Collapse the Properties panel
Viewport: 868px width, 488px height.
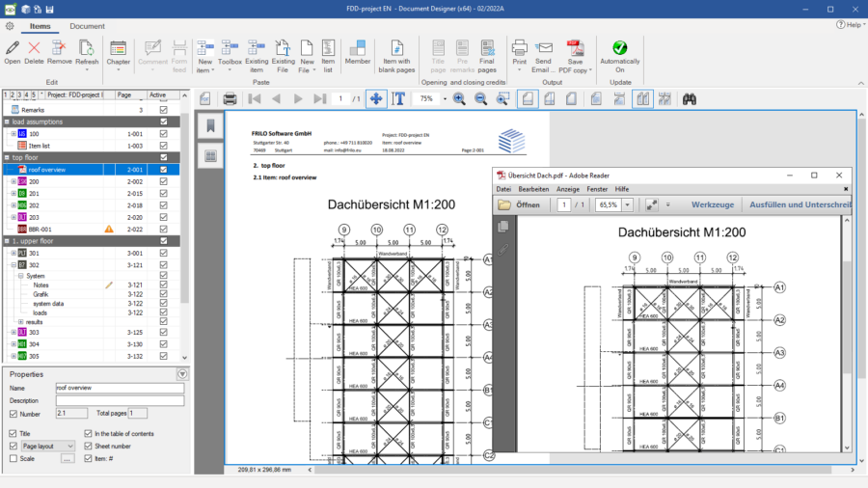(182, 374)
